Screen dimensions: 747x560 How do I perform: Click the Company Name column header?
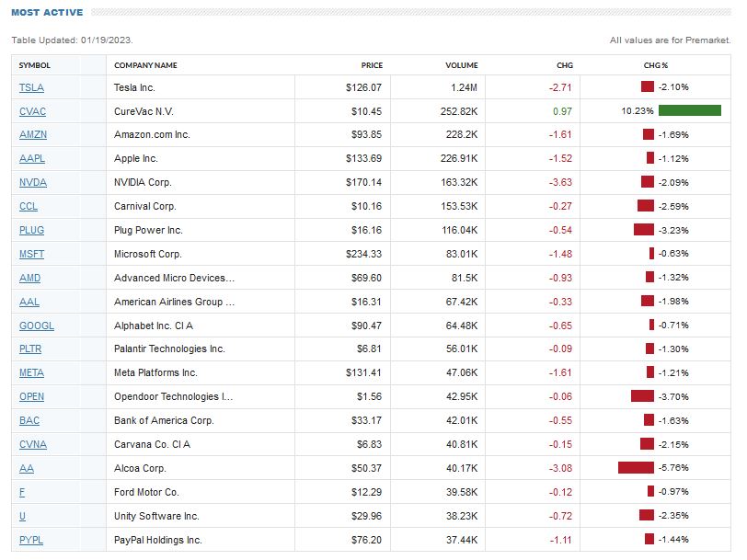pyautogui.click(x=145, y=65)
